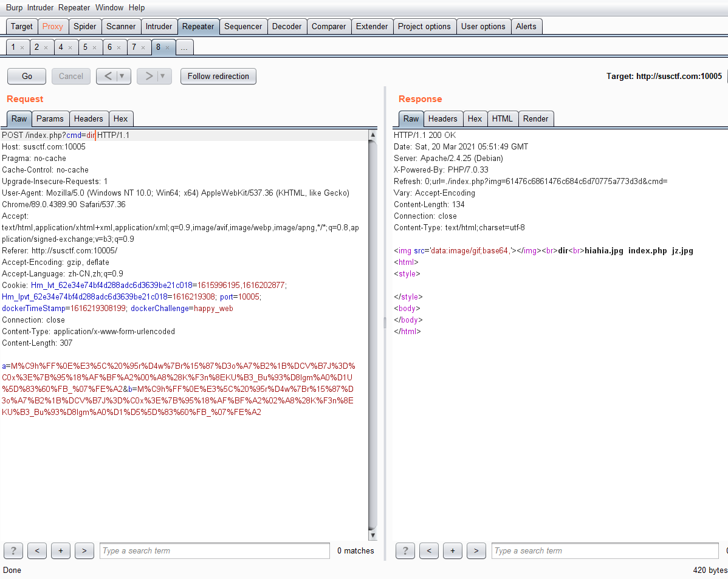This screenshot has width=728, height=579.
Task: Click the Follow redirection button
Action: pos(218,77)
